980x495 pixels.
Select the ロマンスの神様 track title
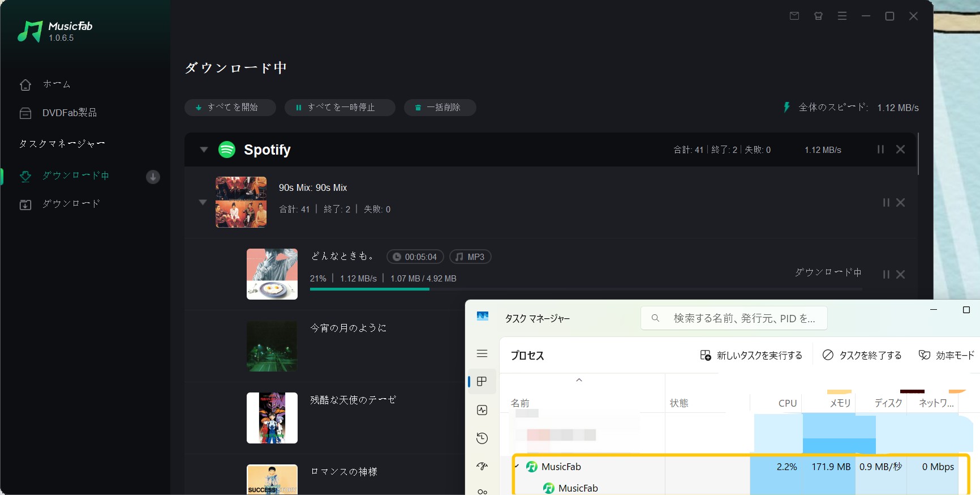343,472
